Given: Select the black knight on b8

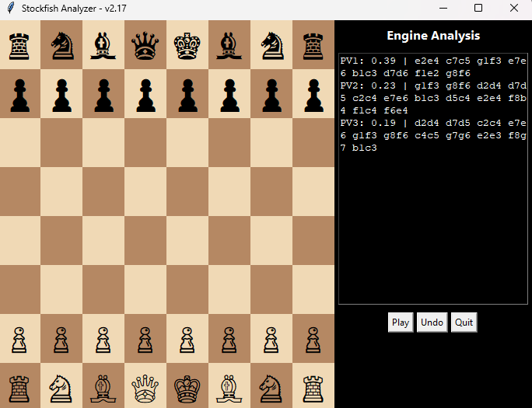Looking at the screenshot, I should tap(61, 46).
